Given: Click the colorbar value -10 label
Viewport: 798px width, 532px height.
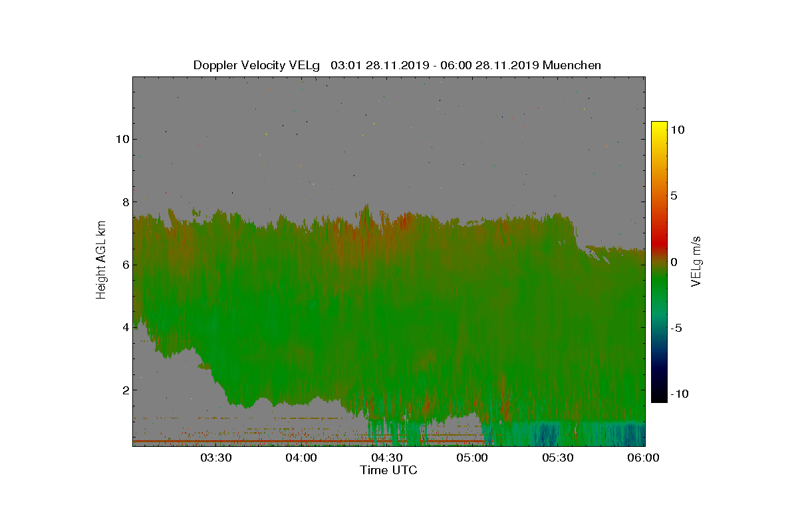Looking at the screenshot, I should click(680, 394).
